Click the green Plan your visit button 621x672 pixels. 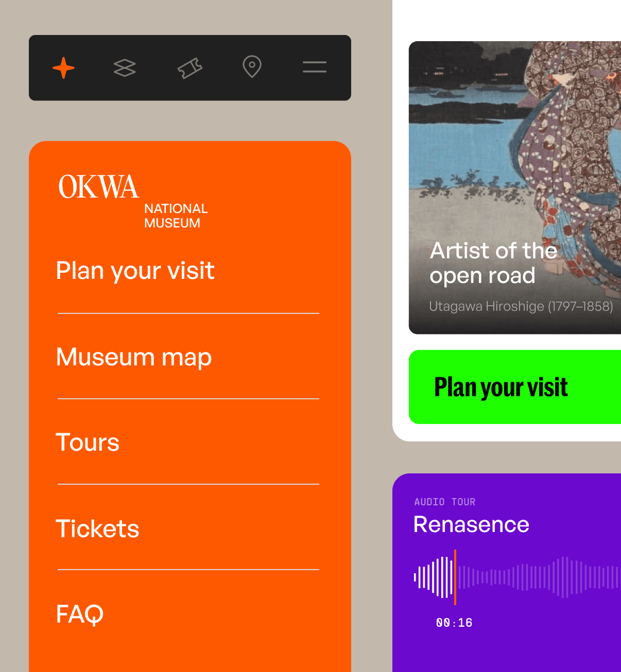coord(515,387)
